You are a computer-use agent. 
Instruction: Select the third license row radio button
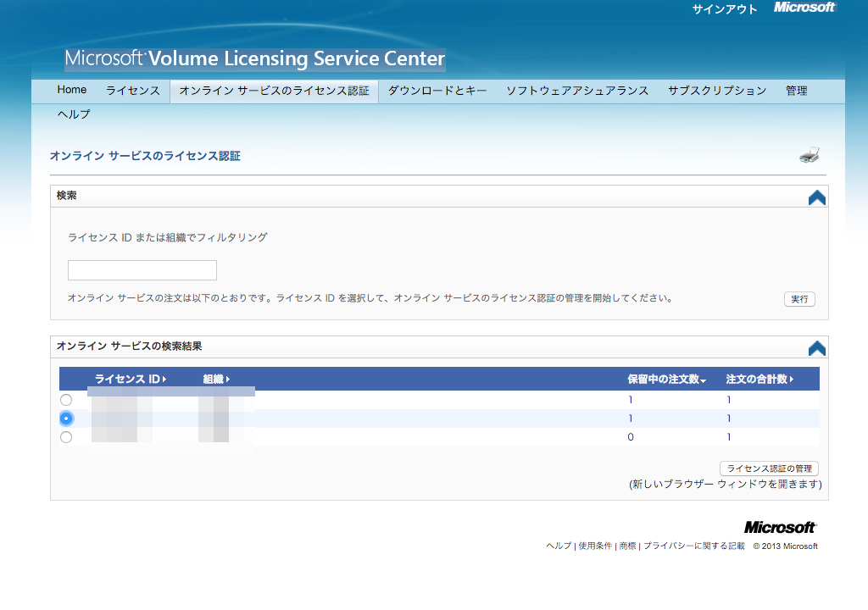(66, 437)
